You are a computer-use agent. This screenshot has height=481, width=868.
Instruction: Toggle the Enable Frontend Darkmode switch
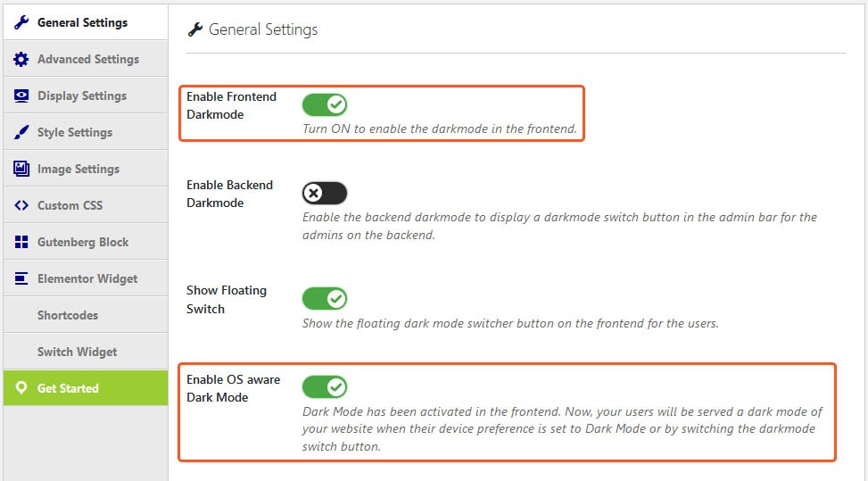click(x=325, y=104)
